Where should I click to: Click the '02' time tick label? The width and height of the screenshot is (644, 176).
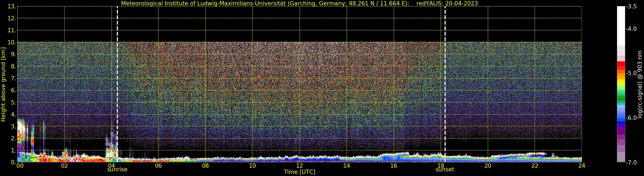coord(64,166)
